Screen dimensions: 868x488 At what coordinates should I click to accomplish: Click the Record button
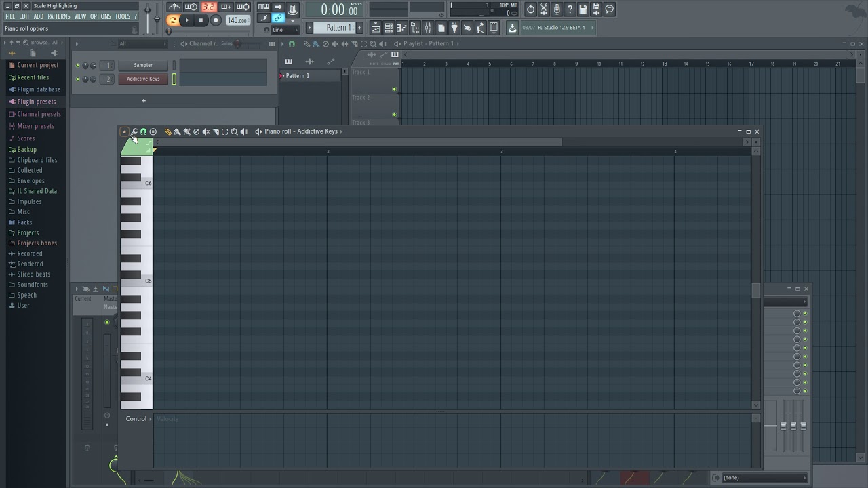point(216,20)
